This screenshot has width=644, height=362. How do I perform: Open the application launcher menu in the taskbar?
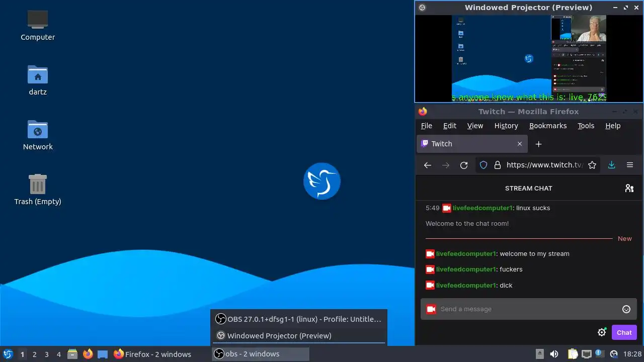click(x=8, y=354)
